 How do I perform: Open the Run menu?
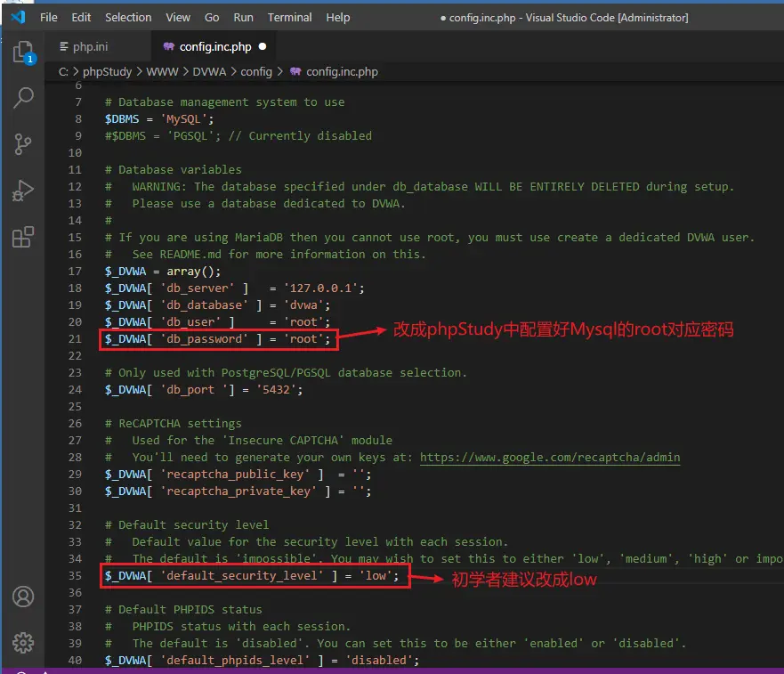[243, 18]
